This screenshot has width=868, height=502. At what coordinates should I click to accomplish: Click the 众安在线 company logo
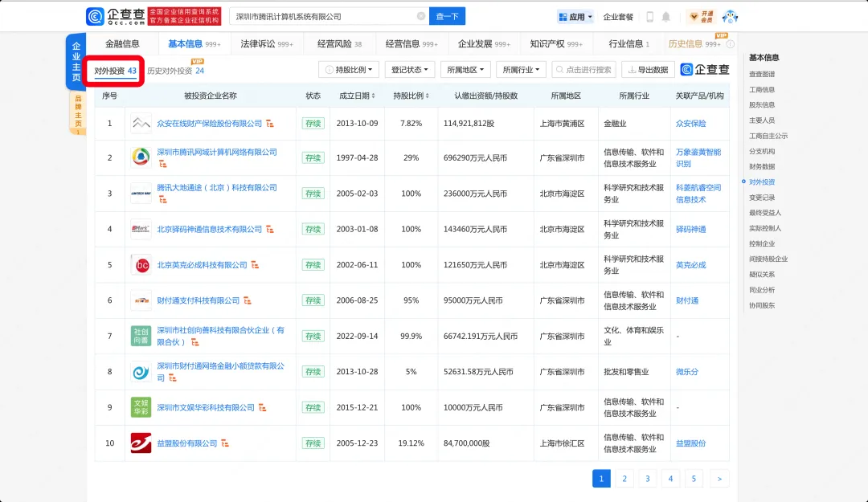(x=141, y=124)
